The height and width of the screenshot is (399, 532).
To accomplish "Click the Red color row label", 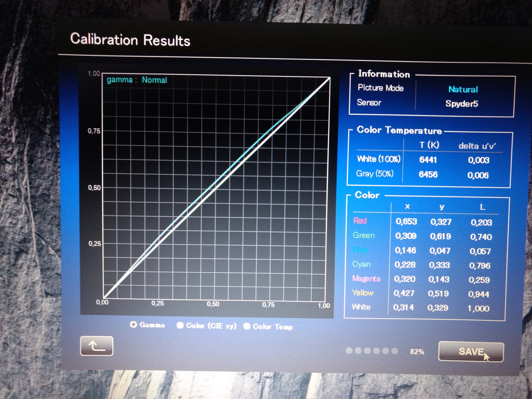I will (360, 221).
